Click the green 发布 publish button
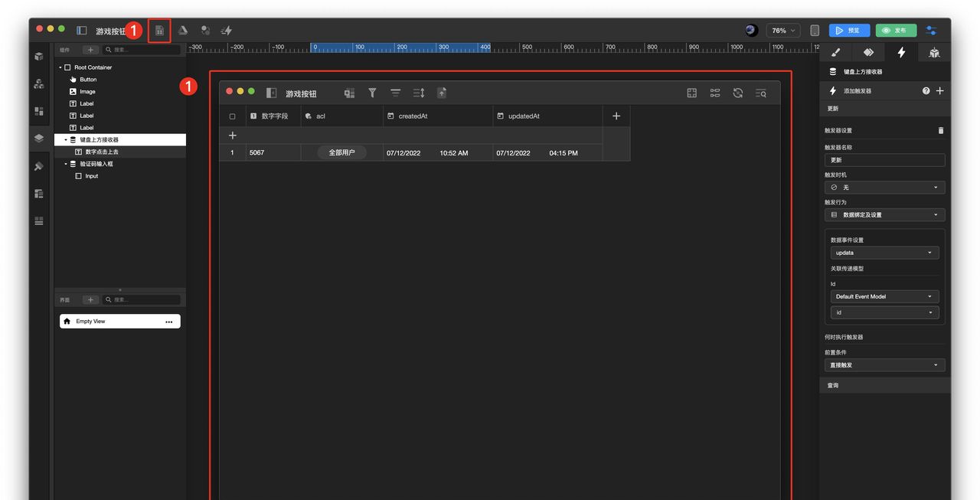The height and width of the screenshot is (500, 980). pyautogui.click(x=896, y=31)
